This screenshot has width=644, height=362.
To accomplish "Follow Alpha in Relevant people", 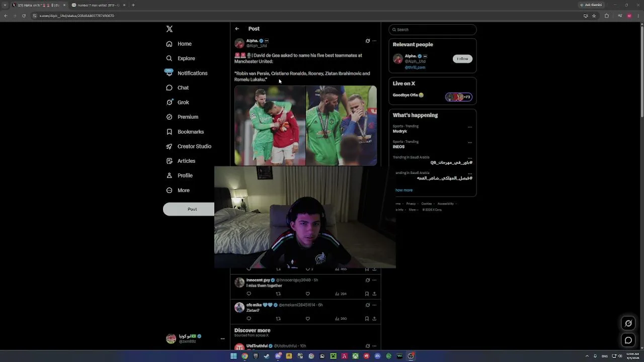I will point(462,59).
